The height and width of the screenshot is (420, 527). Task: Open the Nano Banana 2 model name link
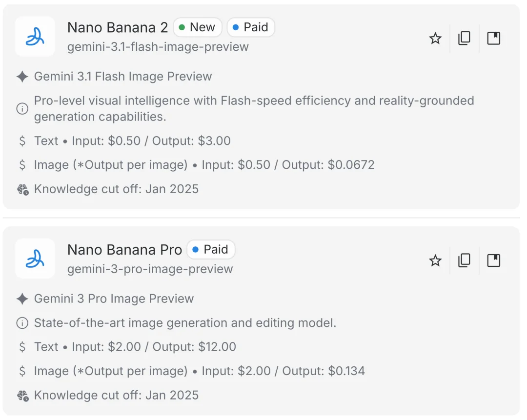117,28
